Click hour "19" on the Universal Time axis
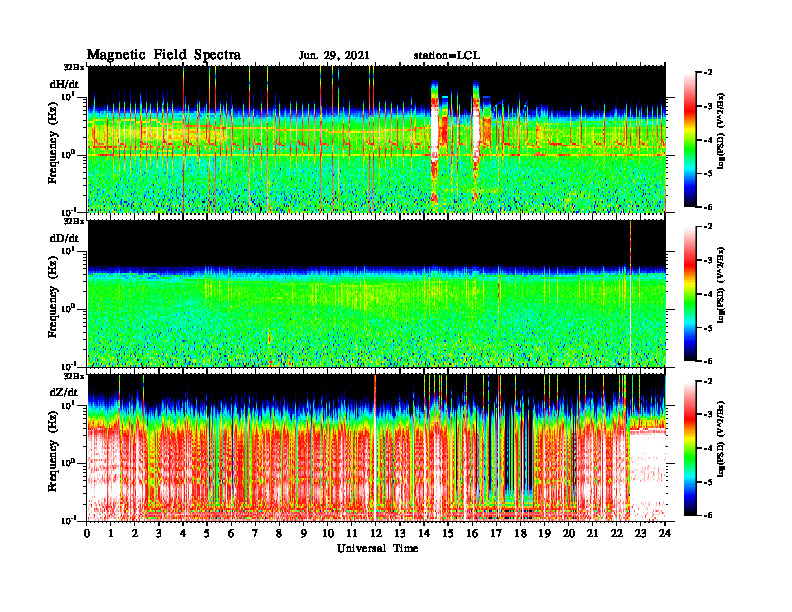Screen dimensions: 792x612 tap(544, 534)
